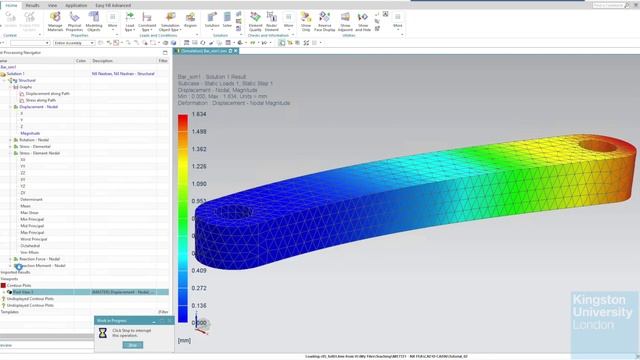Screen dimensions: 640x360
Task: Select the Solution 1 node
Action: click(x=16, y=74)
